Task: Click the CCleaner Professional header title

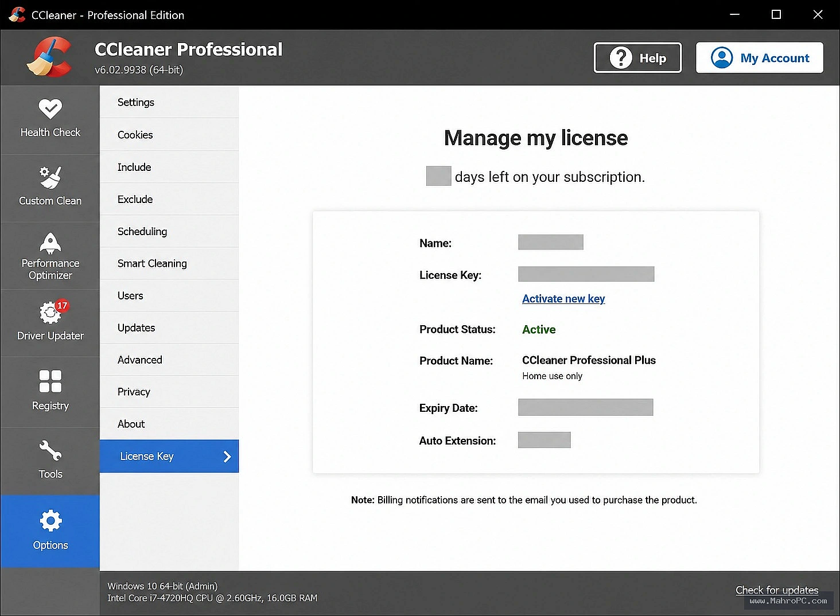Action: (x=189, y=49)
